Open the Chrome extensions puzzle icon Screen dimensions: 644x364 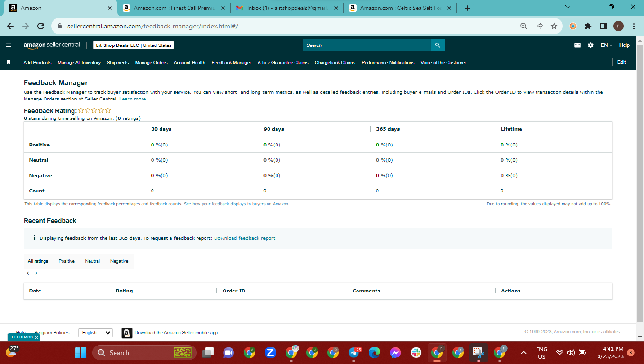point(588,26)
